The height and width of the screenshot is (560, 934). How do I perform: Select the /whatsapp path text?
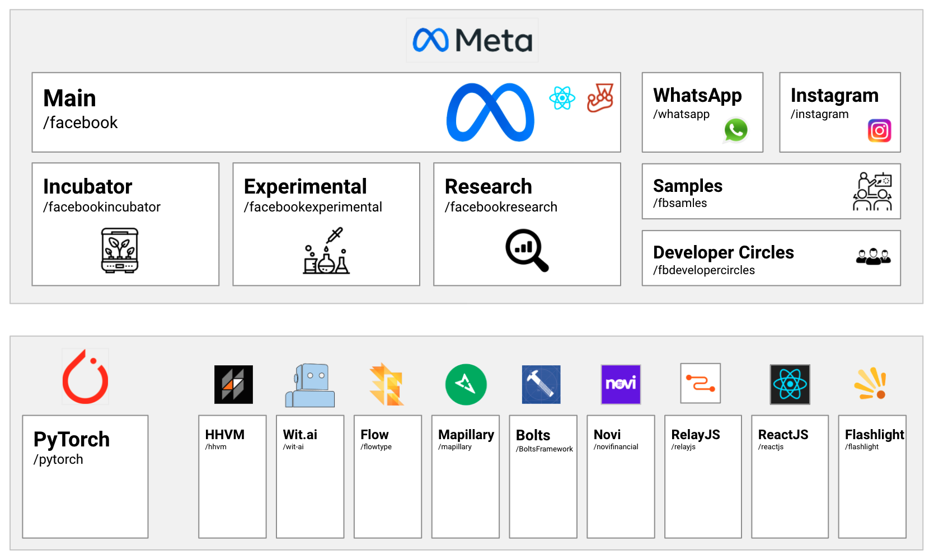(x=681, y=114)
